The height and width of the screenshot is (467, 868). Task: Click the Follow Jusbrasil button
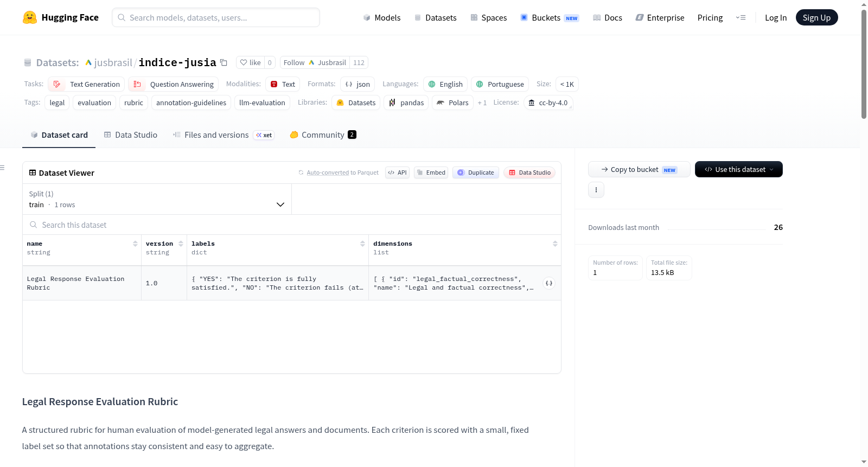[x=315, y=62]
